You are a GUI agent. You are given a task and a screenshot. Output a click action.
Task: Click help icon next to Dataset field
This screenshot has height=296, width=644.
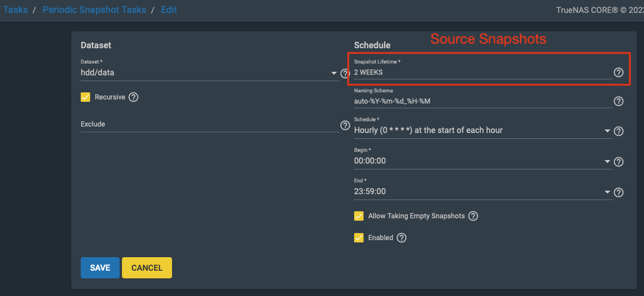(345, 74)
